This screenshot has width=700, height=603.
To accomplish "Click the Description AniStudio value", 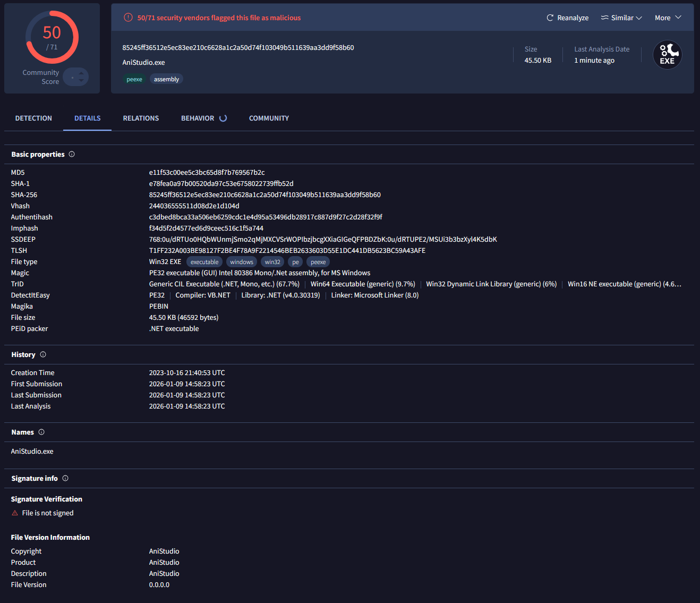I will pos(164,574).
